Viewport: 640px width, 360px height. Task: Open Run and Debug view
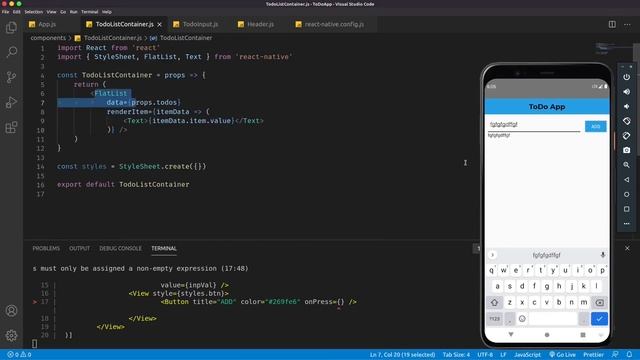[11, 102]
